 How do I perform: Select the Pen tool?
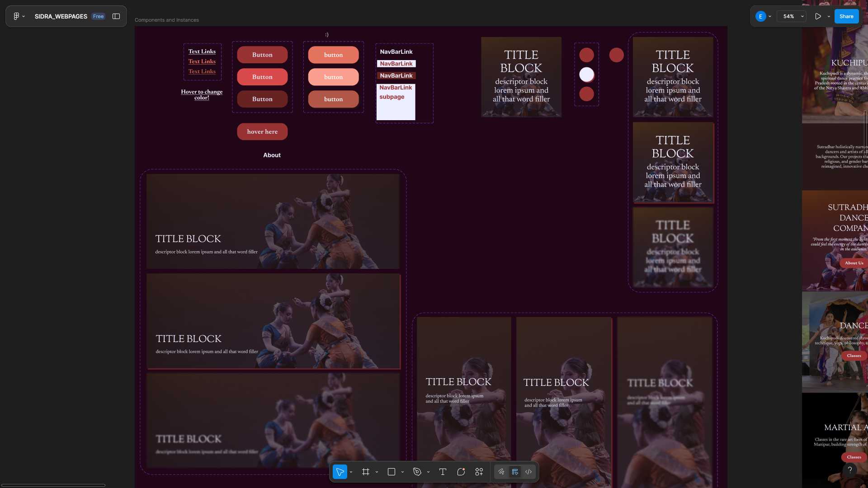(417, 472)
